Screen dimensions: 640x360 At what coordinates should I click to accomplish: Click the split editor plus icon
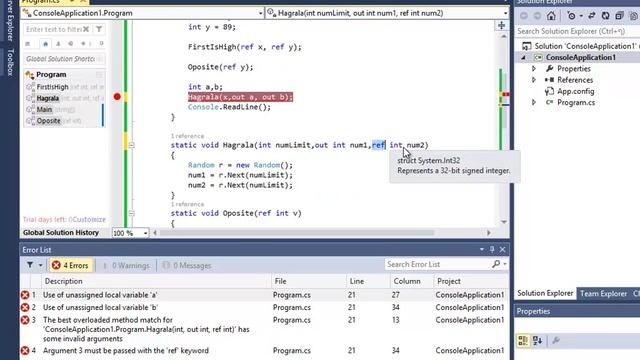click(x=502, y=25)
